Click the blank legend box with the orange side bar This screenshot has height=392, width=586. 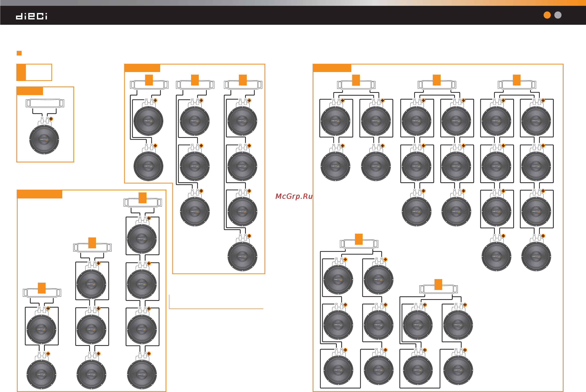(34, 72)
